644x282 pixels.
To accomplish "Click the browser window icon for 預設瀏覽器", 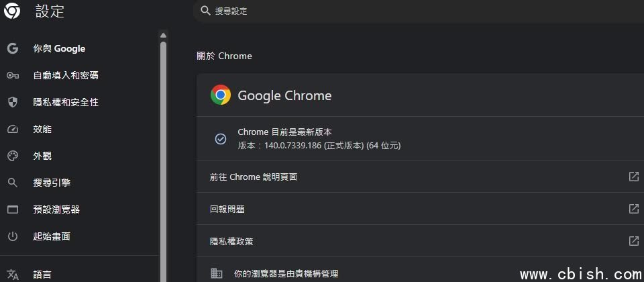I will (13, 209).
